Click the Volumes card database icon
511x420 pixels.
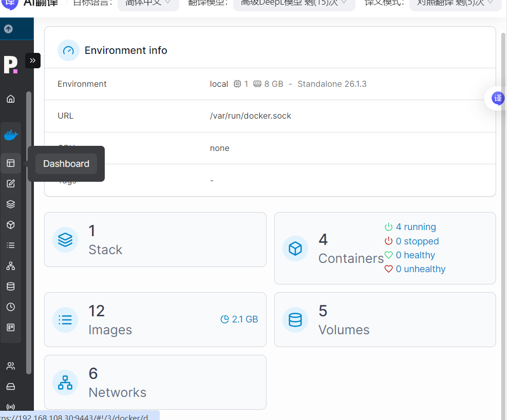(x=295, y=320)
